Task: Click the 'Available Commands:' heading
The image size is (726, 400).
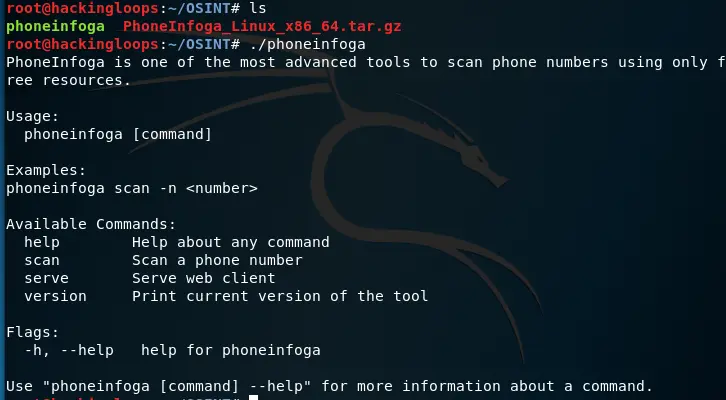Action: pos(91,224)
